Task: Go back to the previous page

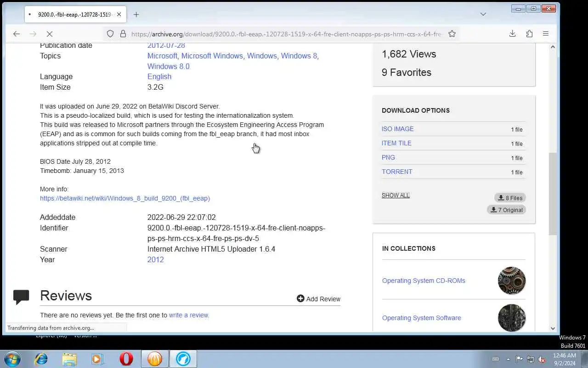Action: 17,34
